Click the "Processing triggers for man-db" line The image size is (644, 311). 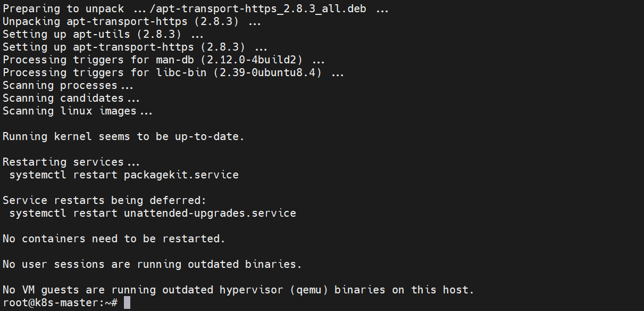[x=163, y=60]
